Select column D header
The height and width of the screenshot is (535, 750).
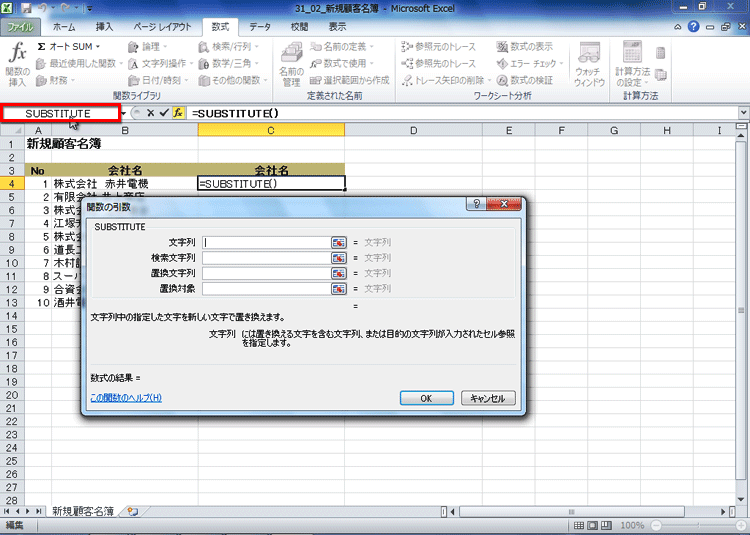(413, 130)
